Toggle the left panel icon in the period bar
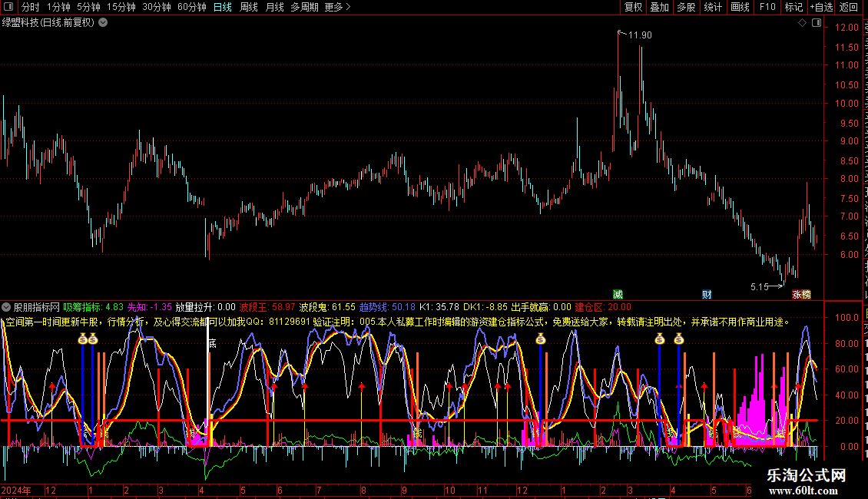The width and height of the screenshot is (868, 499). click(x=8, y=7)
